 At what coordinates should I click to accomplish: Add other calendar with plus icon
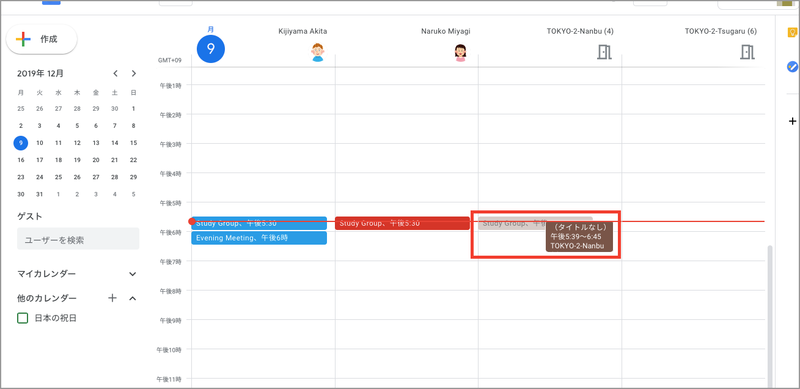112,298
